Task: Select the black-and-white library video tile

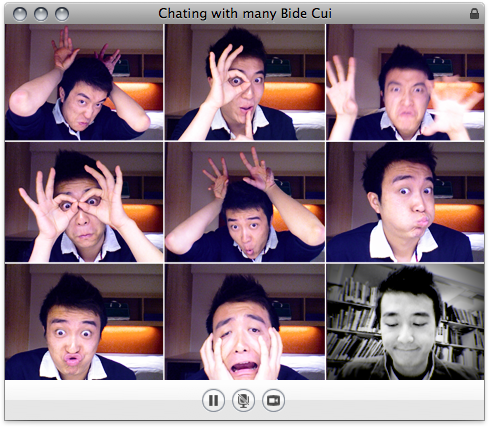Action: 405,322
